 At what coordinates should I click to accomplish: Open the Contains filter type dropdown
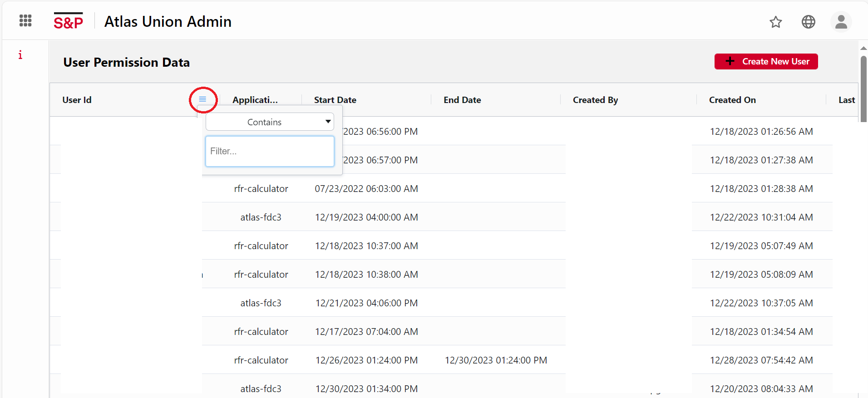(270, 122)
